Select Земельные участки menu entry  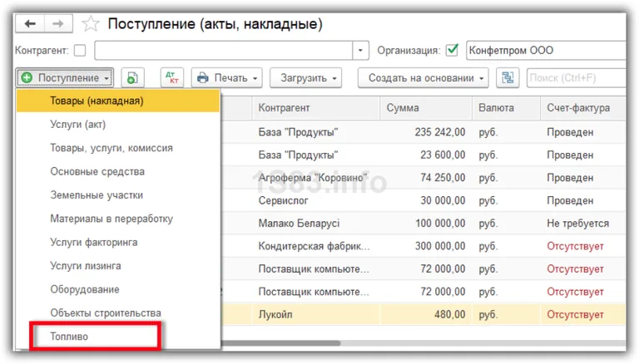(118, 195)
